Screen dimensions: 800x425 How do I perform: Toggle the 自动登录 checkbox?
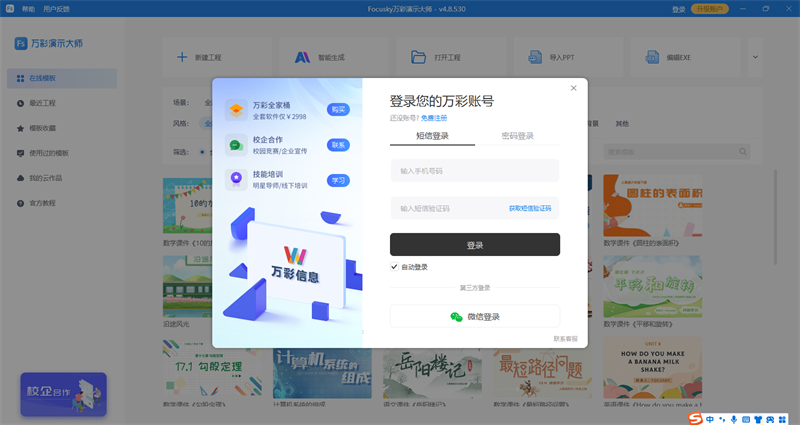tap(394, 267)
